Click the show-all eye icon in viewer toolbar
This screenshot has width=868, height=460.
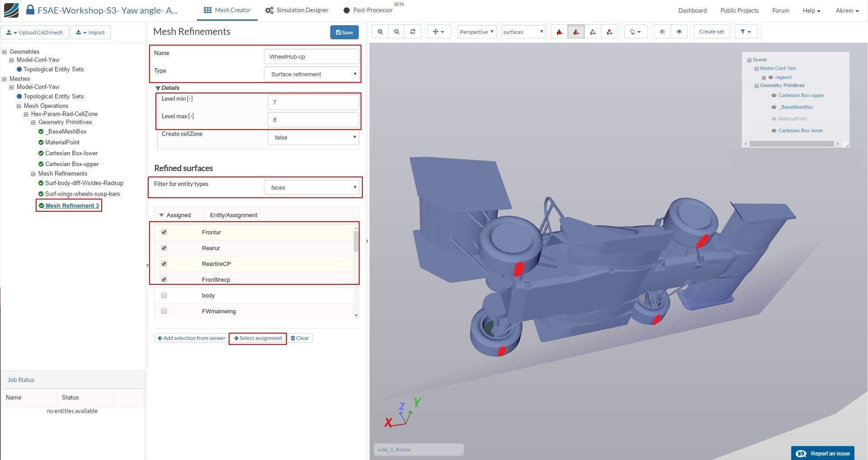click(679, 32)
